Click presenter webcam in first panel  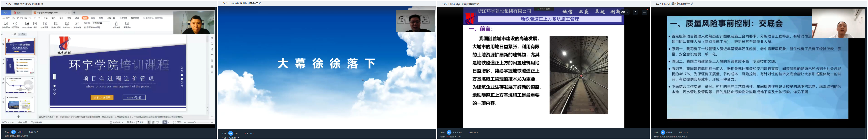[194, 22]
